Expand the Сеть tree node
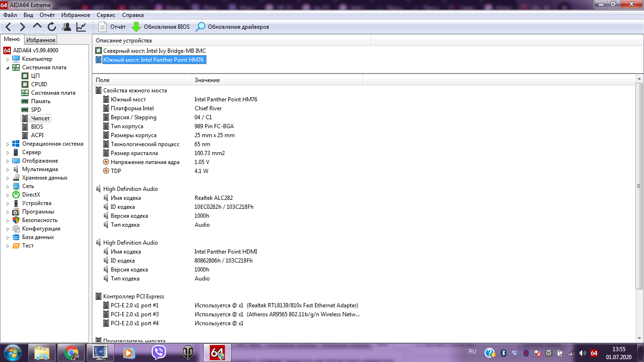644x362 pixels. (8, 187)
